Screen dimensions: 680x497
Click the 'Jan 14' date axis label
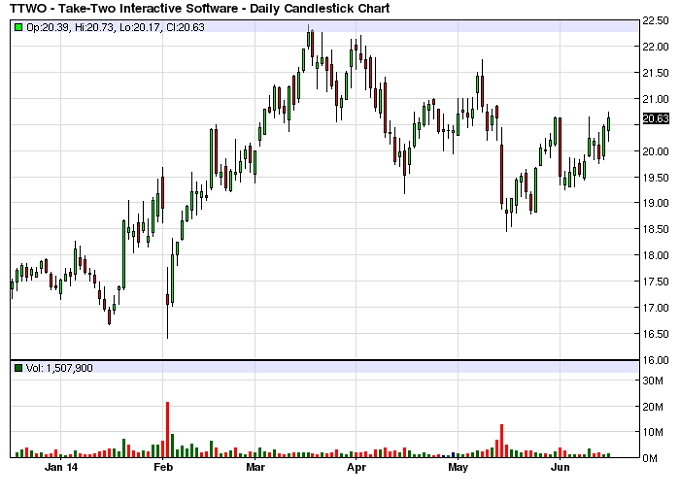pos(61,467)
